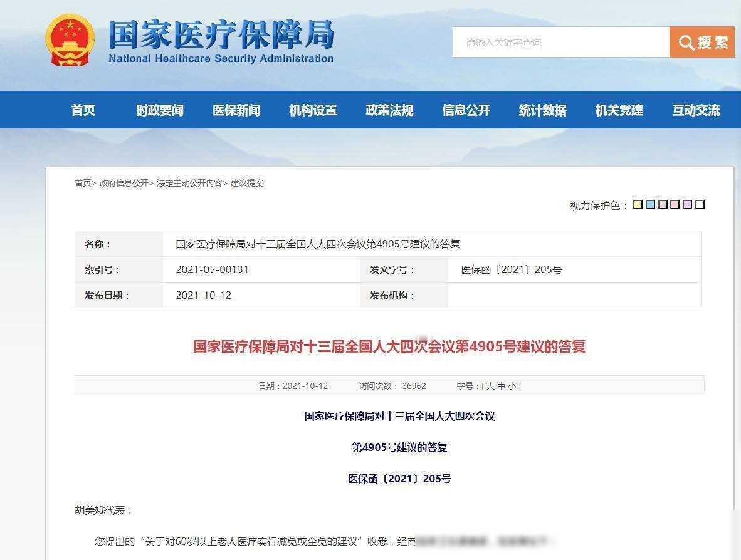
Task: Open the 统计数据 navigation item
Action: click(x=542, y=110)
